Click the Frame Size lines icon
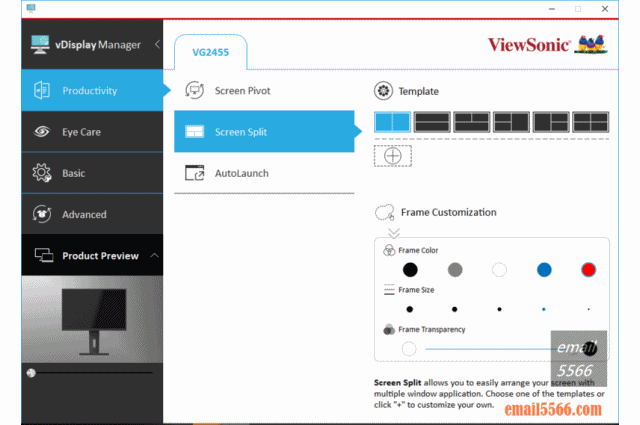This screenshot has height=425, width=640. pyautogui.click(x=389, y=290)
